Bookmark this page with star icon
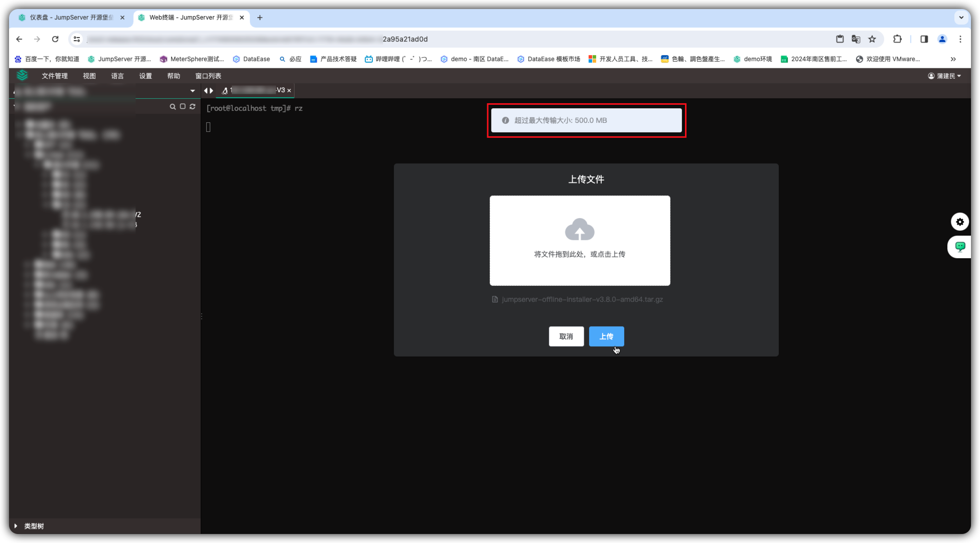 872,39
